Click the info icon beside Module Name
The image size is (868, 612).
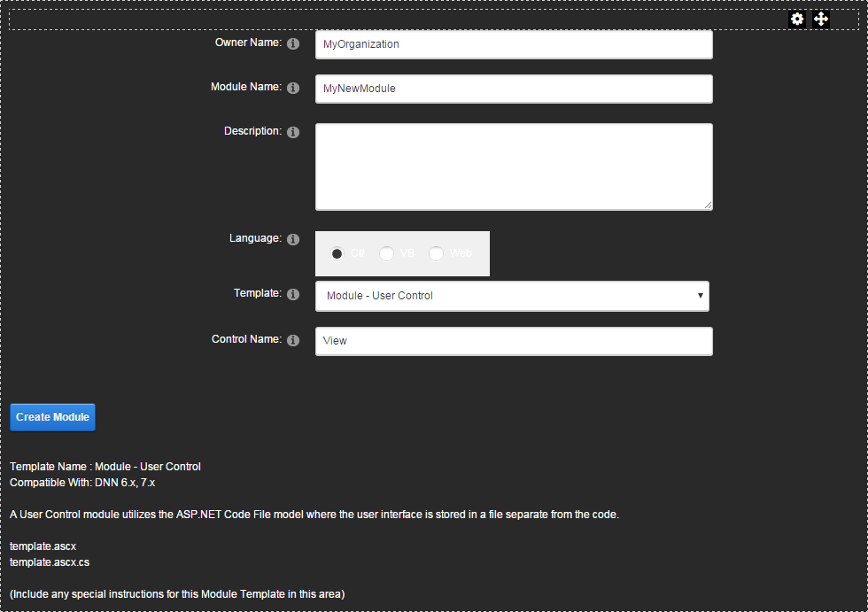293,89
